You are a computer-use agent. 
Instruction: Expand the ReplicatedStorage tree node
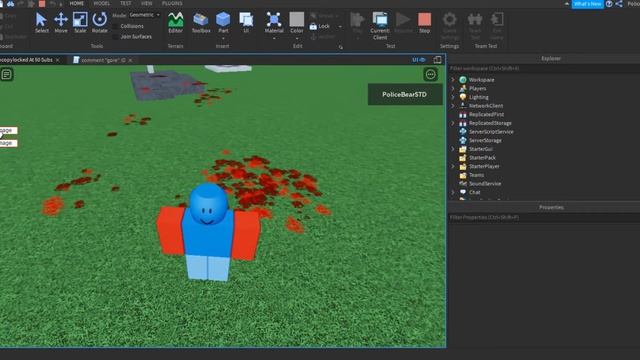coord(453,123)
